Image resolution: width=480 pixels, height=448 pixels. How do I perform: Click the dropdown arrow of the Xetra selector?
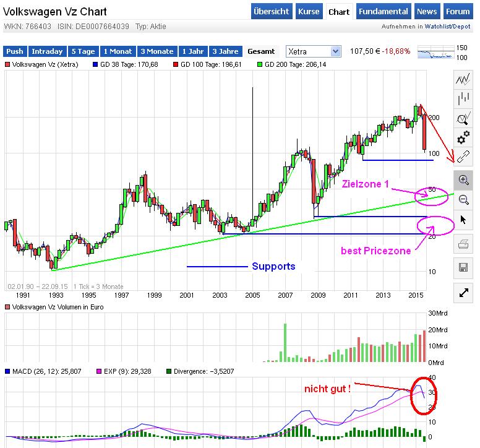point(335,51)
